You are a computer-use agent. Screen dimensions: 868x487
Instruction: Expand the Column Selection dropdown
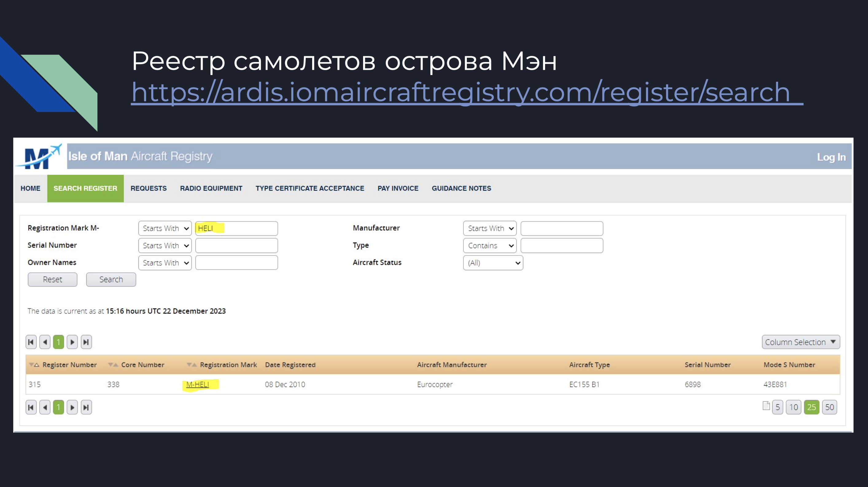(x=800, y=342)
